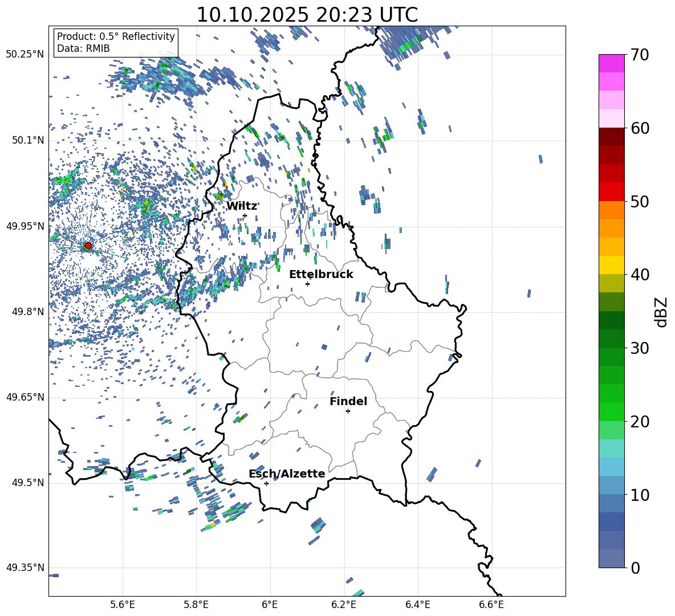Click the 49.35°N latitude label
Image resolution: width=675 pixels, height=616 pixels.
pyautogui.click(x=25, y=568)
